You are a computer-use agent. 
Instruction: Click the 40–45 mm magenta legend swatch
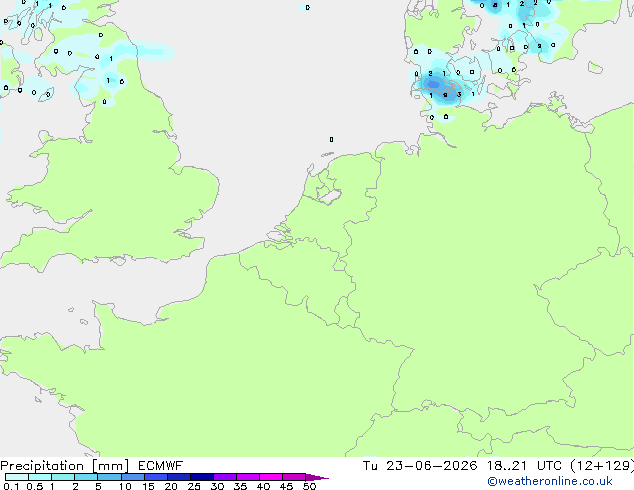pos(271,477)
